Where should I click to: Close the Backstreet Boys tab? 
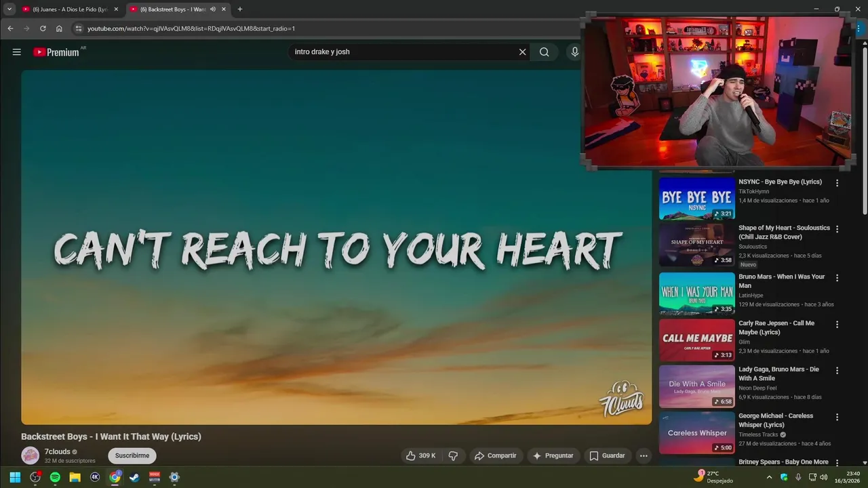224,9
